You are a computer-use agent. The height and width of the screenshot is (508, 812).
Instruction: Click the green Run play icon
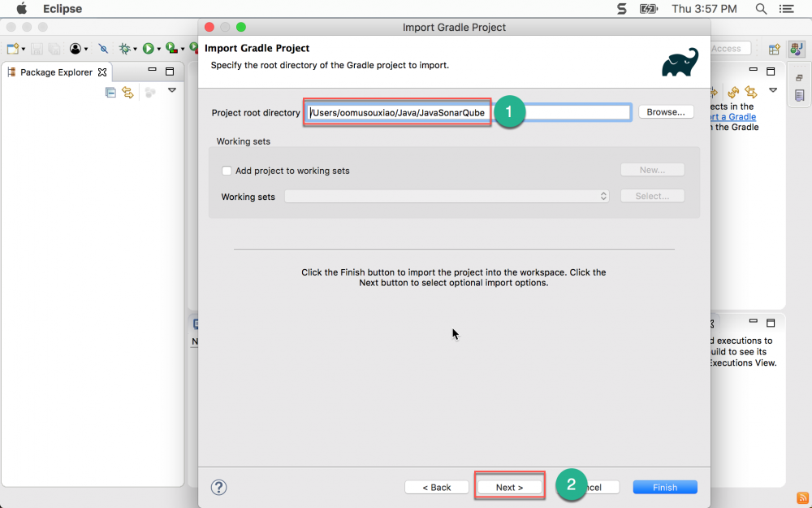coord(149,49)
